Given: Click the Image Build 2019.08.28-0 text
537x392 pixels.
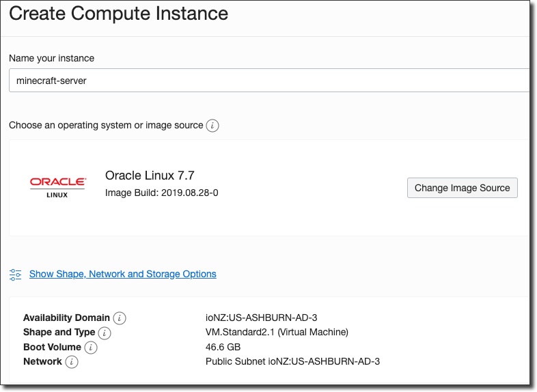Looking at the screenshot, I should [x=162, y=193].
